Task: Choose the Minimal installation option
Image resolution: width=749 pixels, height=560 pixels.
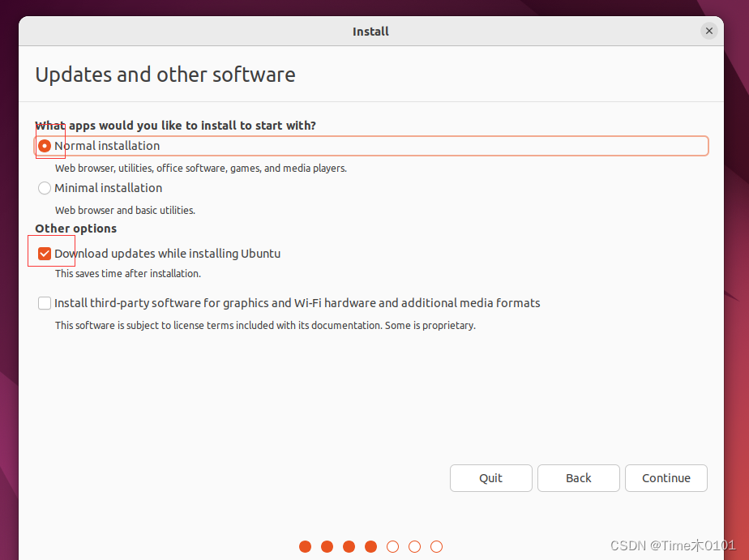Action: pyautogui.click(x=45, y=188)
